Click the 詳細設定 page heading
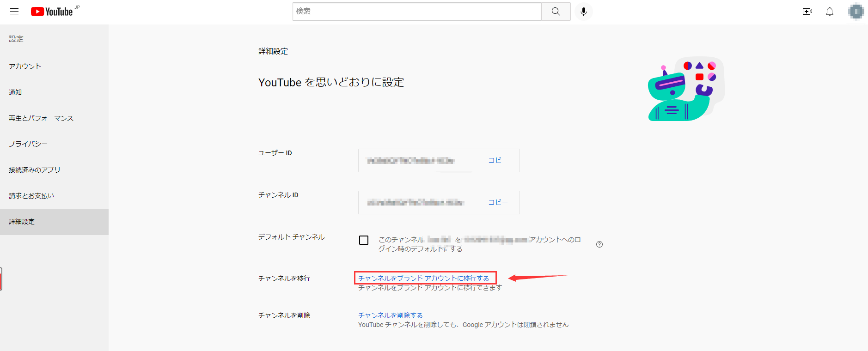Image resolution: width=868 pixels, height=351 pixels. click(273, 51)
